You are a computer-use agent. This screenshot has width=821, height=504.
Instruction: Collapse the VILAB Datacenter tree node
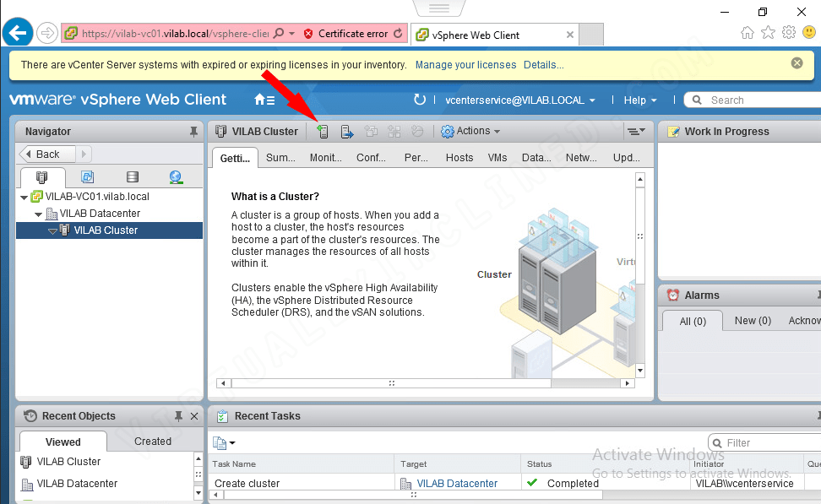coord(38,214)
